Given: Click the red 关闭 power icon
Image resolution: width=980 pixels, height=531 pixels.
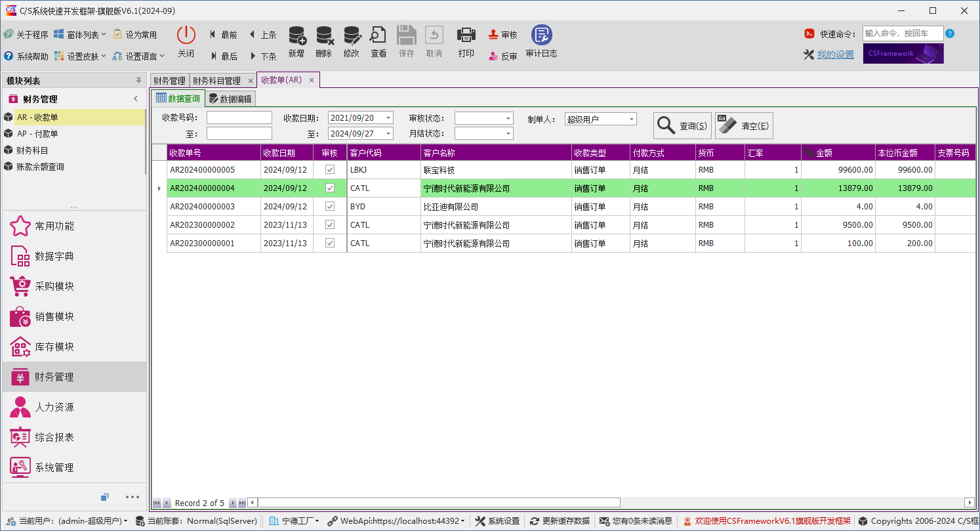Looking at the screenshot, I should click(186, 35).
